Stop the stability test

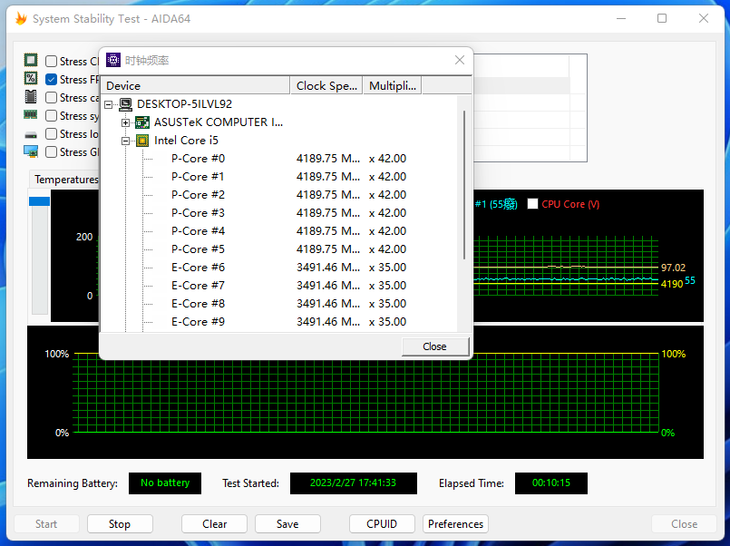120,524
